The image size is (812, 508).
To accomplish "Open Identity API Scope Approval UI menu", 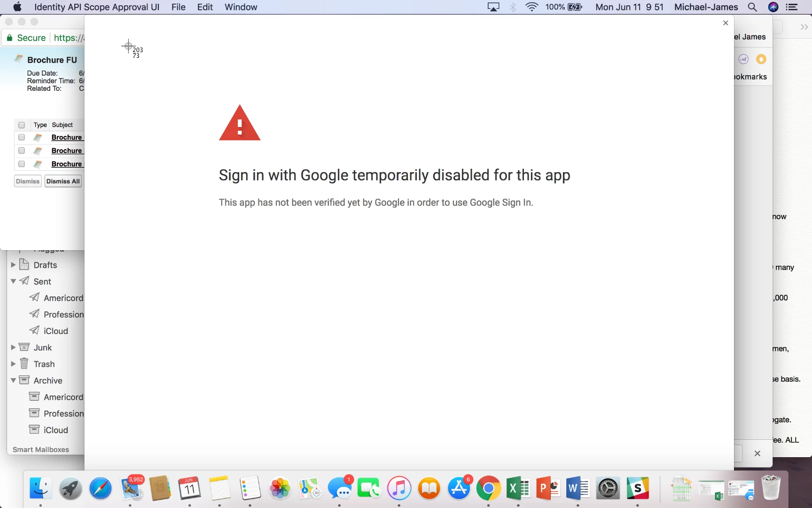I will pyautogui.click(x=97, y=7).
